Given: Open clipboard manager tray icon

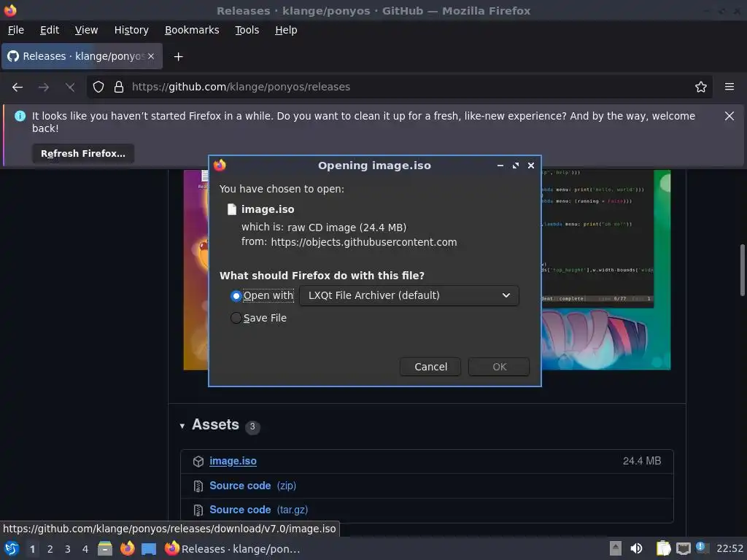Looking at the screenshot, I should (663, 548).
